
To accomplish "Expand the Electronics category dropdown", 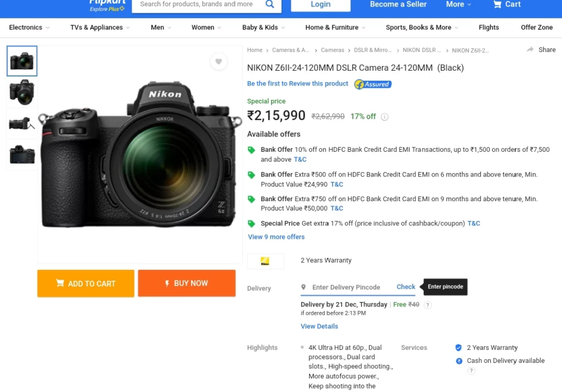I will [30, 27].
